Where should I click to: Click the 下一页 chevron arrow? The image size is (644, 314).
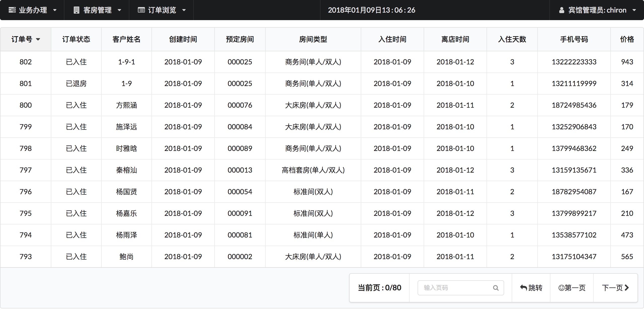tap(627, 288)
